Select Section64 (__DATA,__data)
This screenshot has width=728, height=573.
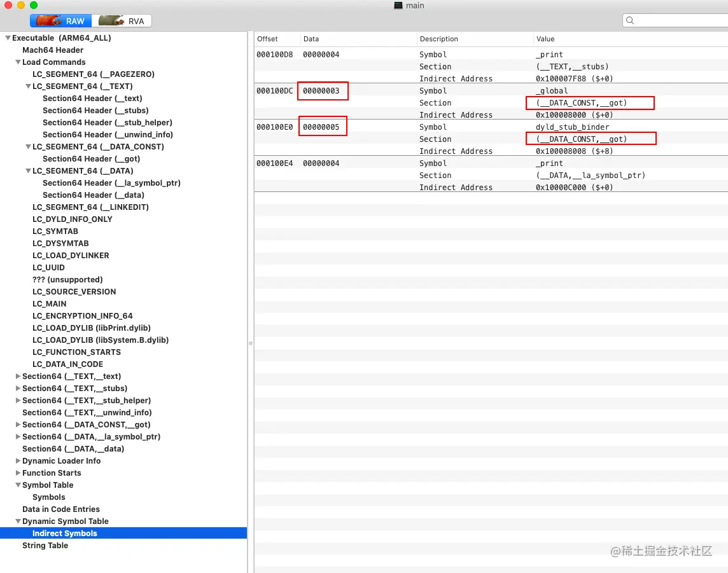[x=73, y=448]
